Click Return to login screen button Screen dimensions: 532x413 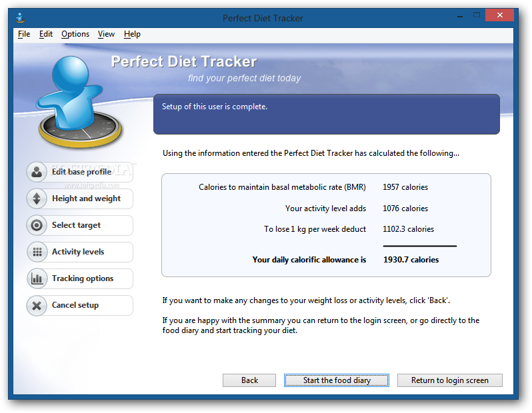(450, 380)
